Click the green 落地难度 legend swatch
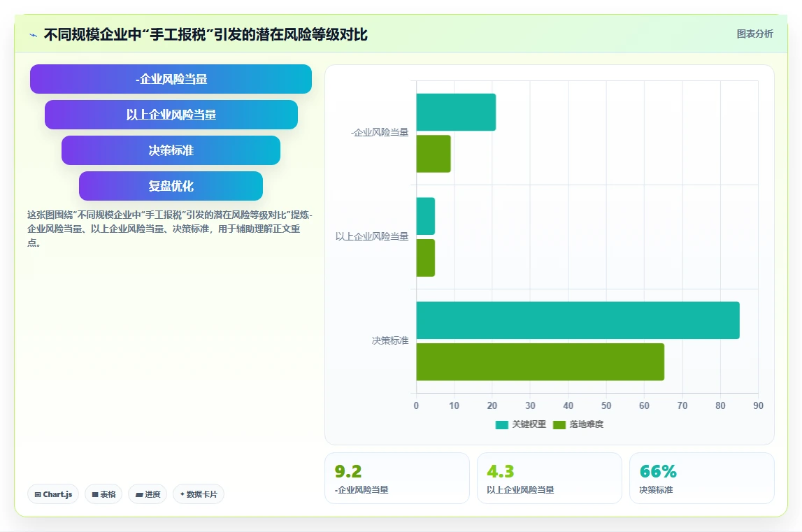The image size is (802, 532). [x=559, y=424]
